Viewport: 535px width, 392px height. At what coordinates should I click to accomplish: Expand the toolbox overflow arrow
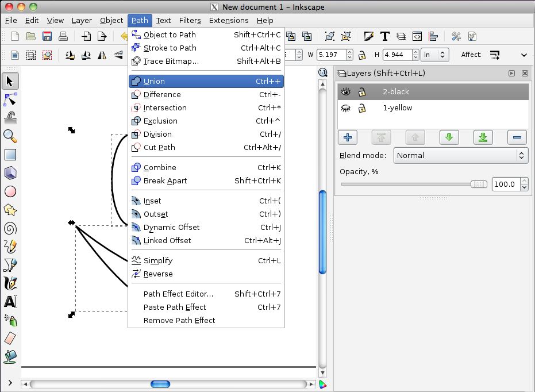point(10,383)
